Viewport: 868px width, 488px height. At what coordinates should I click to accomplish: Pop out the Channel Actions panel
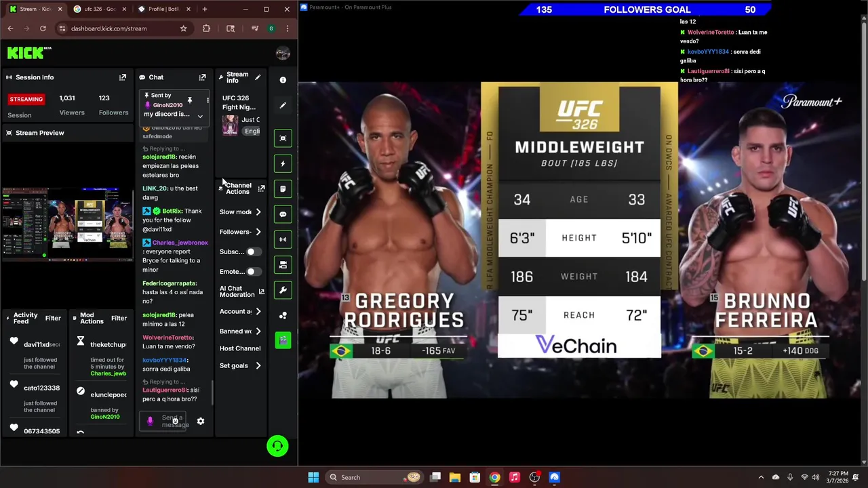point(261,188)
